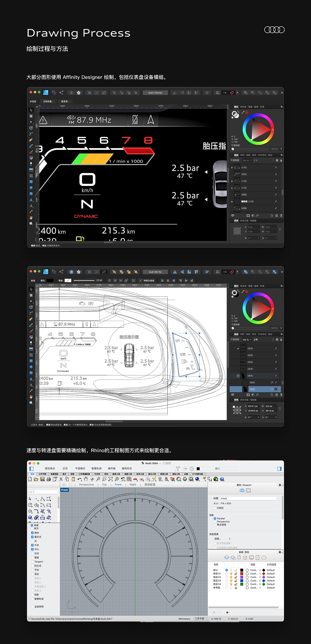The width and height of the screenshot is (311, 644).
Task: Click the Cut scissors icon in Rhino
Action: [x=61, y=479]
